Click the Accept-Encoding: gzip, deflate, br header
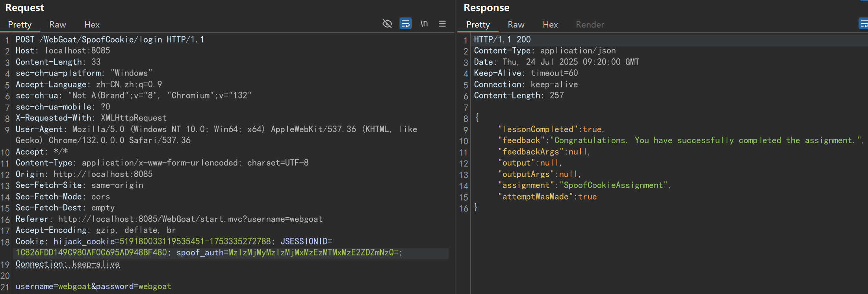Screen dimensions: 868x294 tap(96, 230)
